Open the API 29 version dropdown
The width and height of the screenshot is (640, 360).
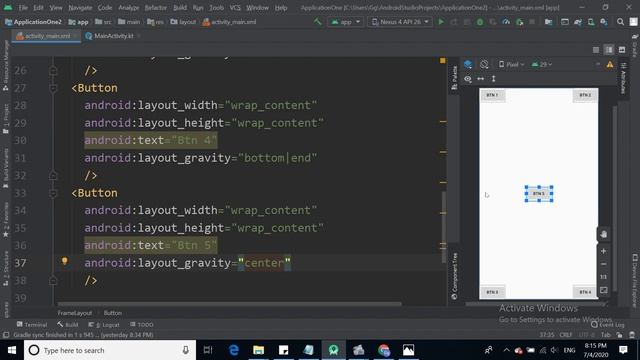542,64
